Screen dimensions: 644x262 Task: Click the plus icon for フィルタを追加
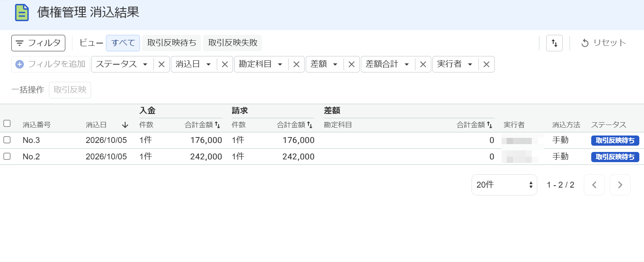click(20, 64)
